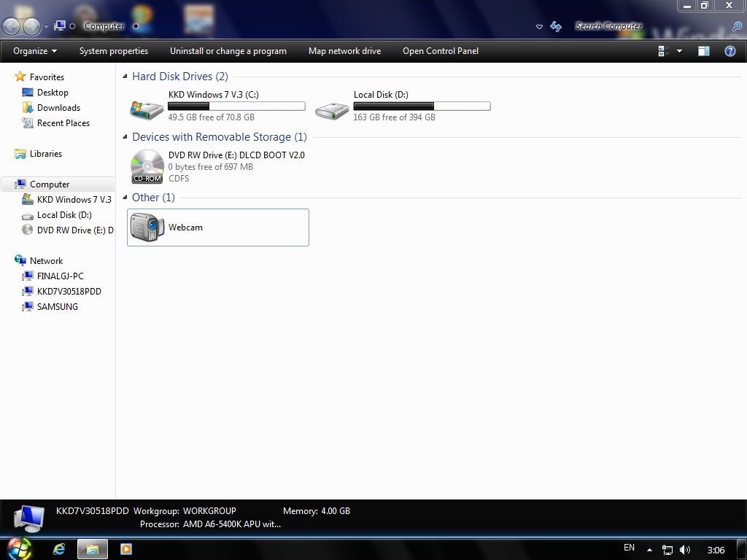
Task: Select Local Disk (D:) in navigation tree
Action: click(64, 215)
